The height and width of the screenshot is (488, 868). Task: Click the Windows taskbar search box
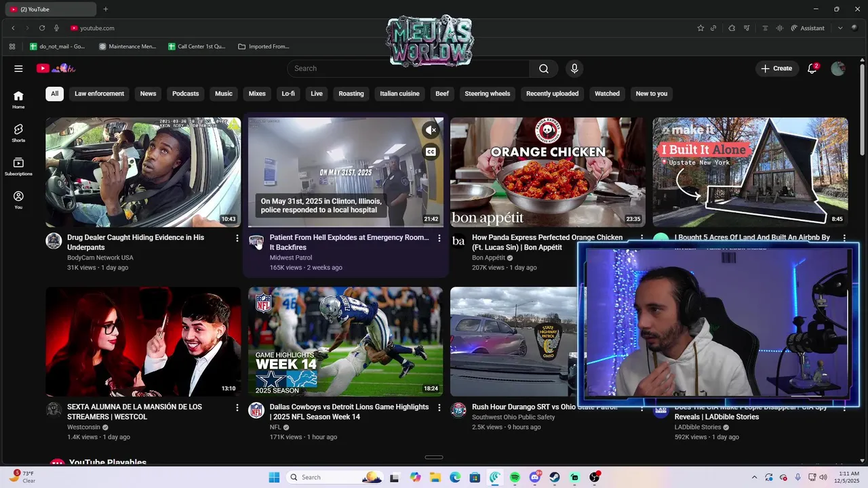[x=334, y=477]
